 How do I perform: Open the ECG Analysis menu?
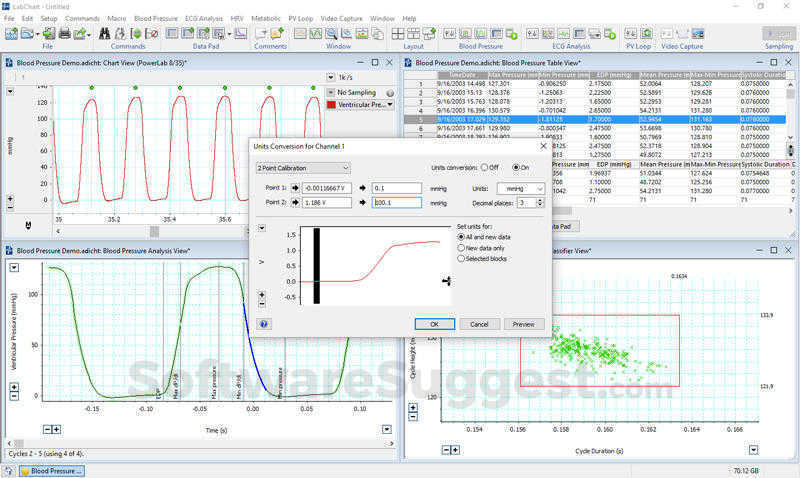(x=204, y=18)
